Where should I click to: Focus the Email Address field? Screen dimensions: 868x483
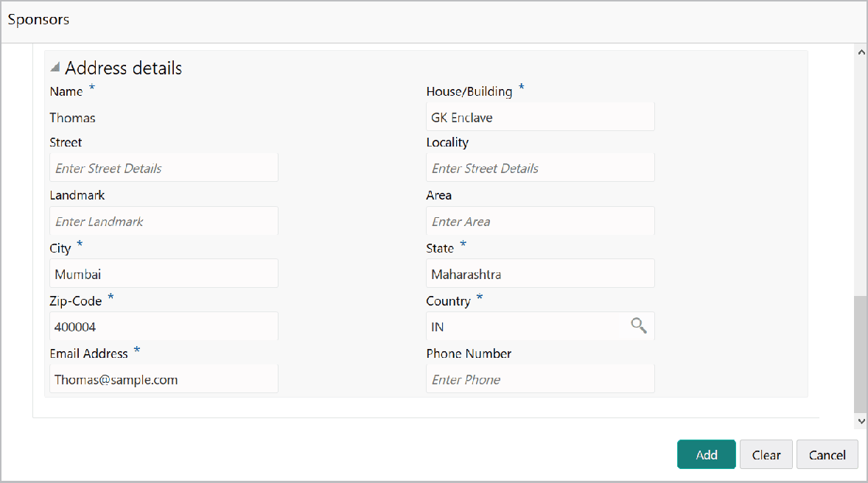(164, 379)
